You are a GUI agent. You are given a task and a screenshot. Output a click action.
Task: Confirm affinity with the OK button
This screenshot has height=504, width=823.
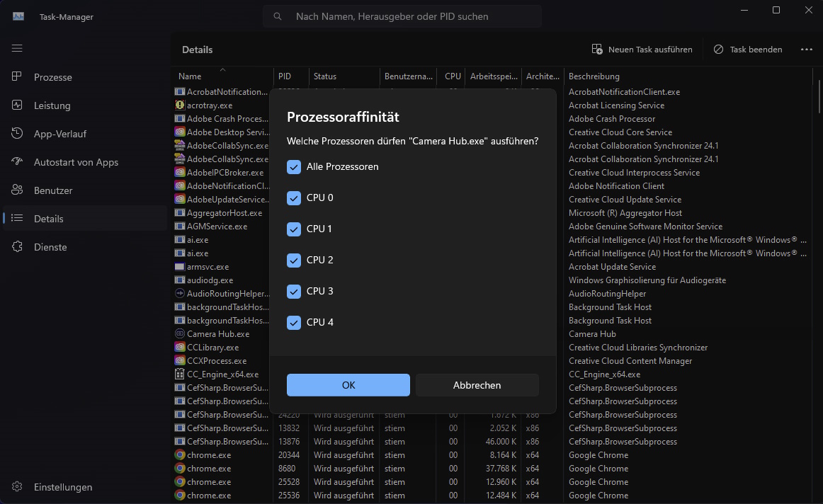pos(348,385)
